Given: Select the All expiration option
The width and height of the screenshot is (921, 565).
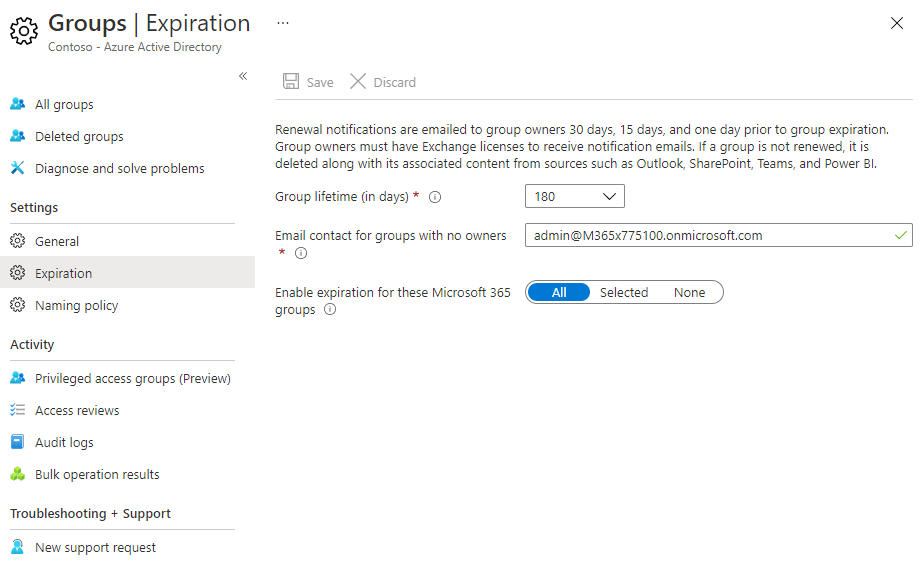Looking at the screenshot, I should coord(559,292).
